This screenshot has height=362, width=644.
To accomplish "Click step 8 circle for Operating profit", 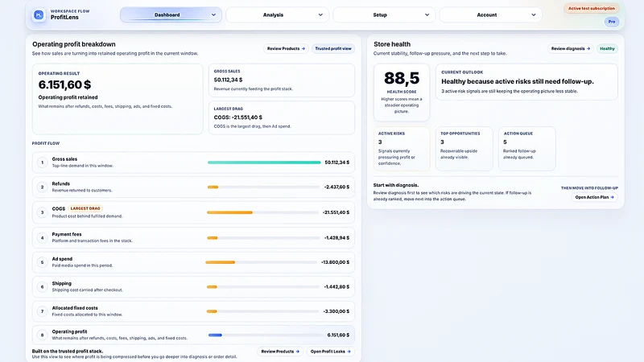I will (43, 335).
